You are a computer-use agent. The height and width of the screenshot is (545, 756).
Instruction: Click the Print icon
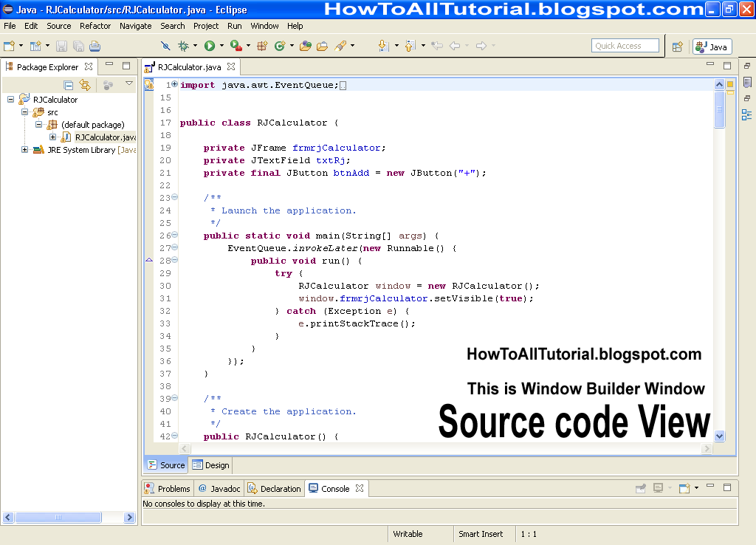tap(95, 47)
